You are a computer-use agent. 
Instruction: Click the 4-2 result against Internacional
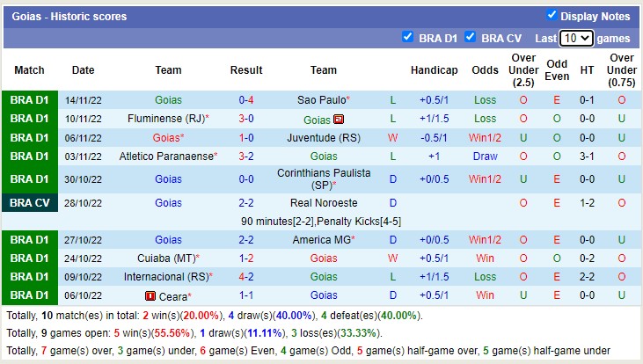click(246, 277)
